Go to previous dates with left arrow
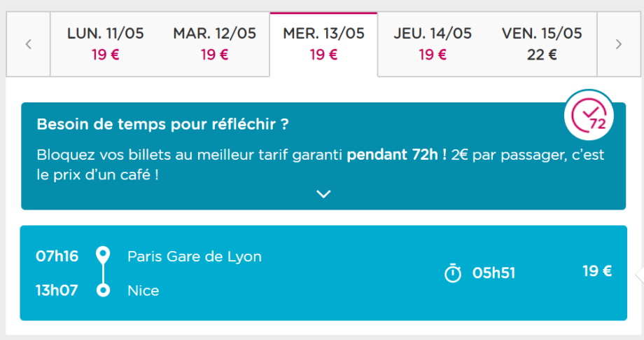This screenshot has height=340, width=644. [28, 44]
